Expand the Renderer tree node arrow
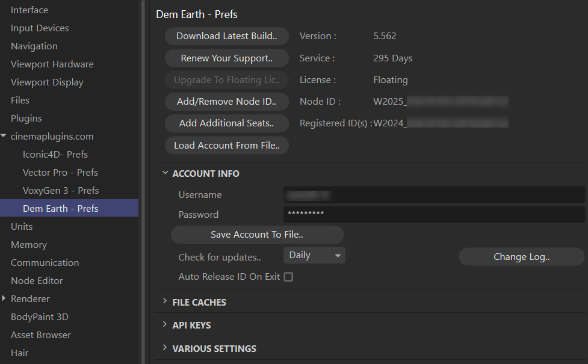This screenshot has width=588, height=364. [4, 298]
